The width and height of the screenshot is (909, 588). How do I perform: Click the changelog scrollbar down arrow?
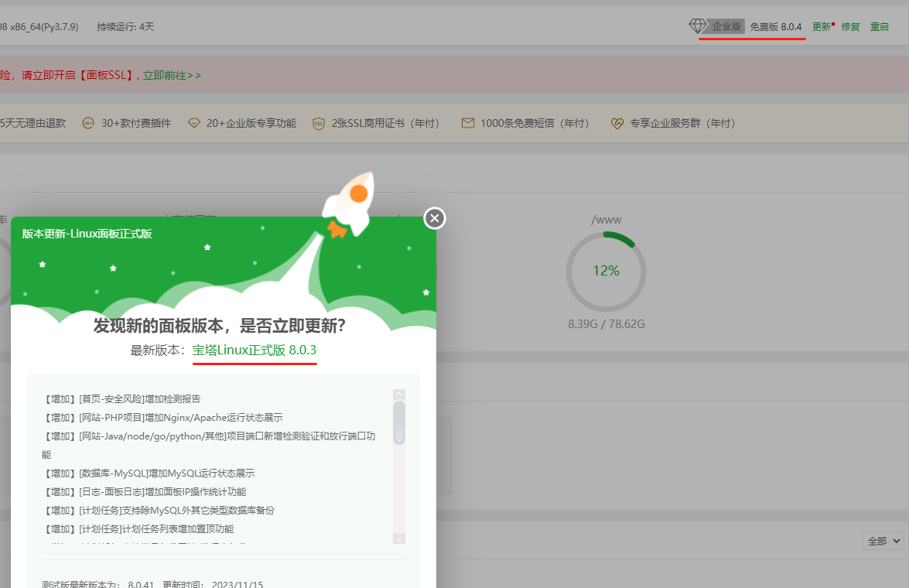(x=399, y=538)
